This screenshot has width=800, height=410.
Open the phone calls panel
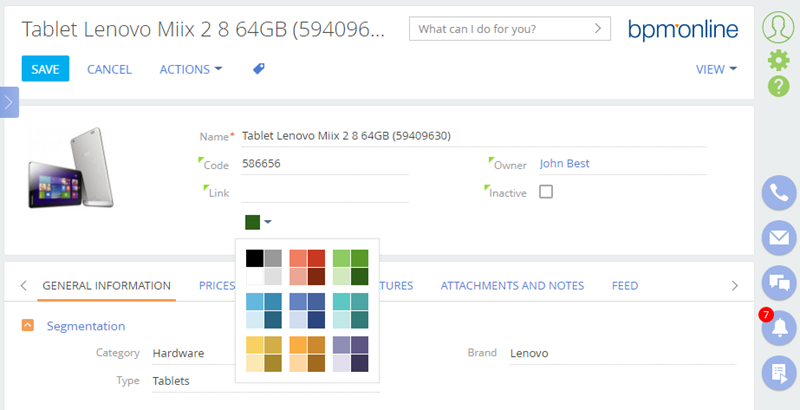(777, 193)
